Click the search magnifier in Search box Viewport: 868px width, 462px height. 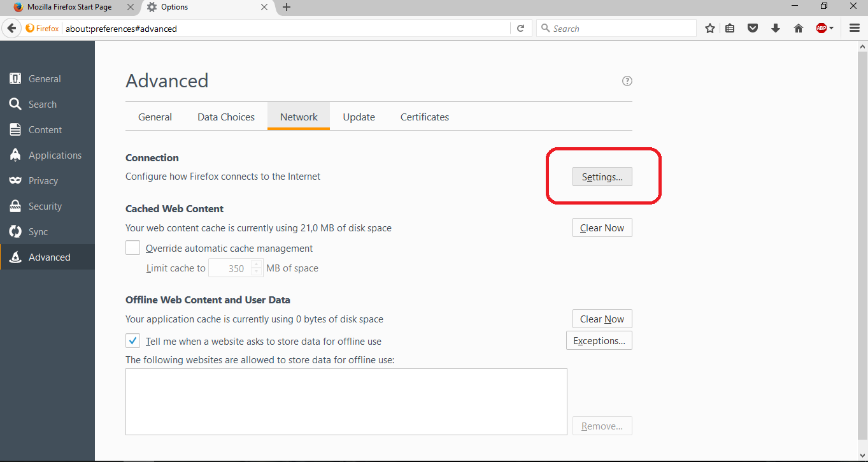pos(545,29)
